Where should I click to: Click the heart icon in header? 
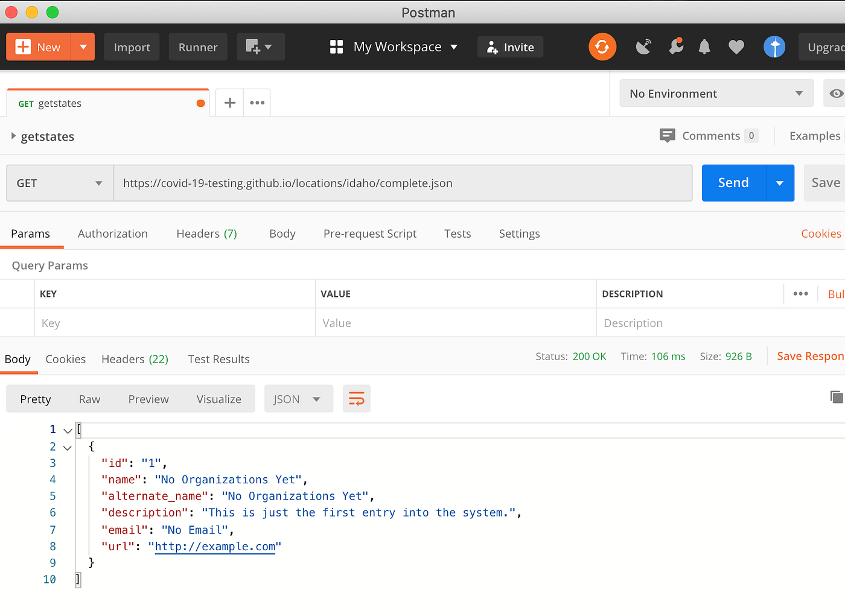tap(736, 47)
